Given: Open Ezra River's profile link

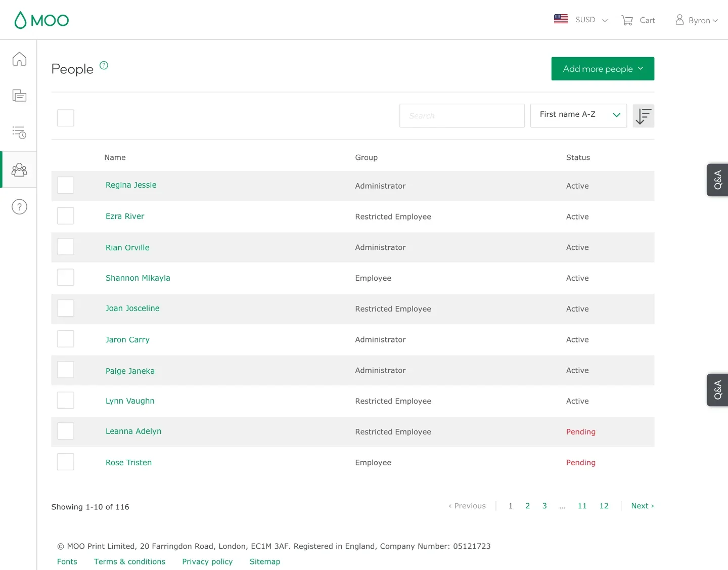Looking at the screenshot, I should (125, 216).
